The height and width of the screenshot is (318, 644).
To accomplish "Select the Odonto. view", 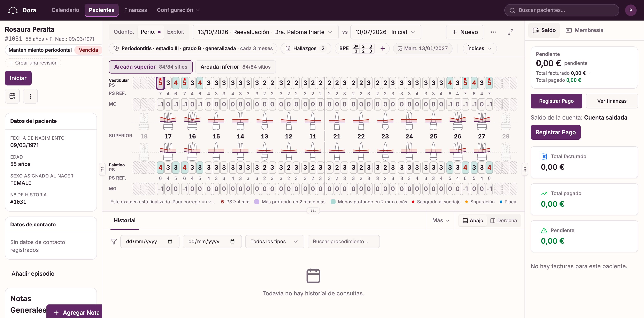I will point(124,32).
